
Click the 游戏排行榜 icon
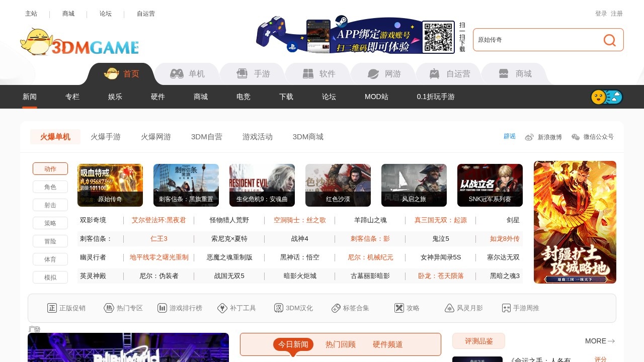click(x=162, y=308)
